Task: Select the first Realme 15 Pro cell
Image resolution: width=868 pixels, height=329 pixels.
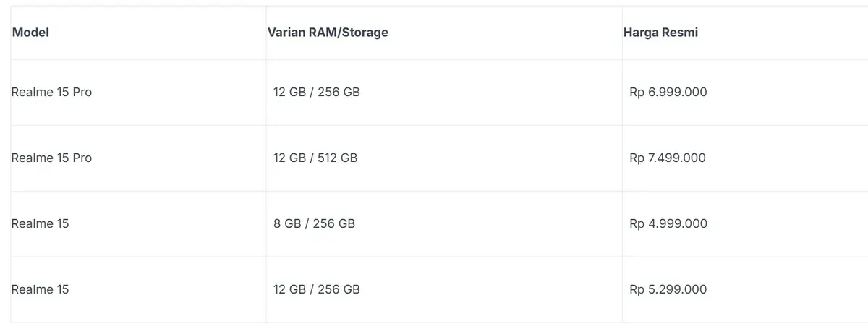Action: click(x=51, y=93)
